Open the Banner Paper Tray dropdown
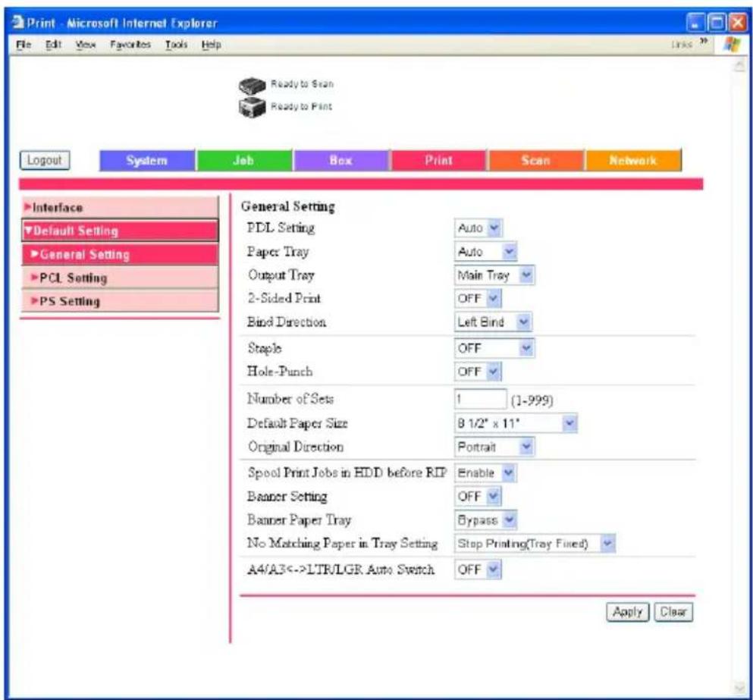 click(485, 520)
